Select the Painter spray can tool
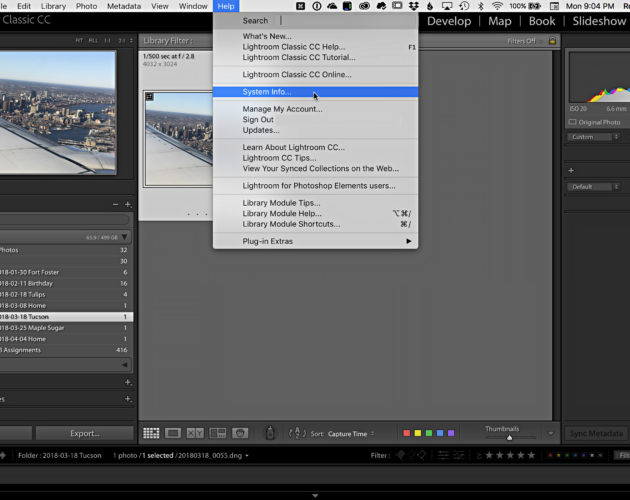The image size is (630, 500). 270,433
